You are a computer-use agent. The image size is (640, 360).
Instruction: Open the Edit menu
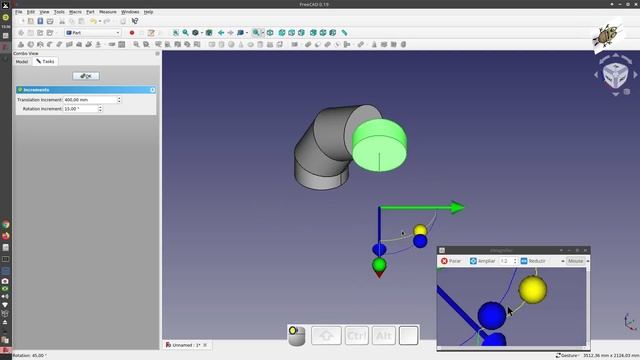pos(31,12)
